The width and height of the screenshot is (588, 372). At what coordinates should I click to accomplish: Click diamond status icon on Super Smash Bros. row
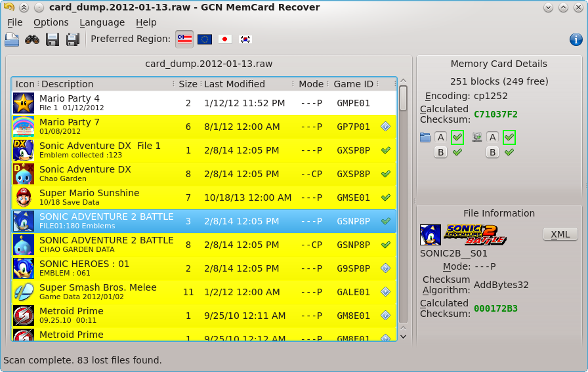(385, 292)
